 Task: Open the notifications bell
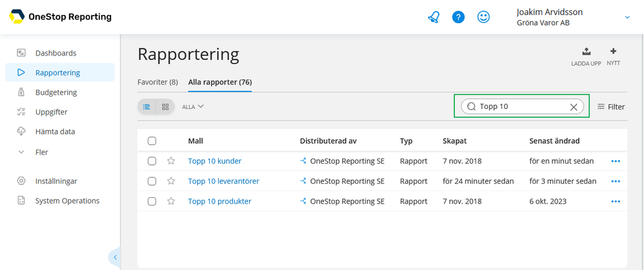(x=433, y=17)
